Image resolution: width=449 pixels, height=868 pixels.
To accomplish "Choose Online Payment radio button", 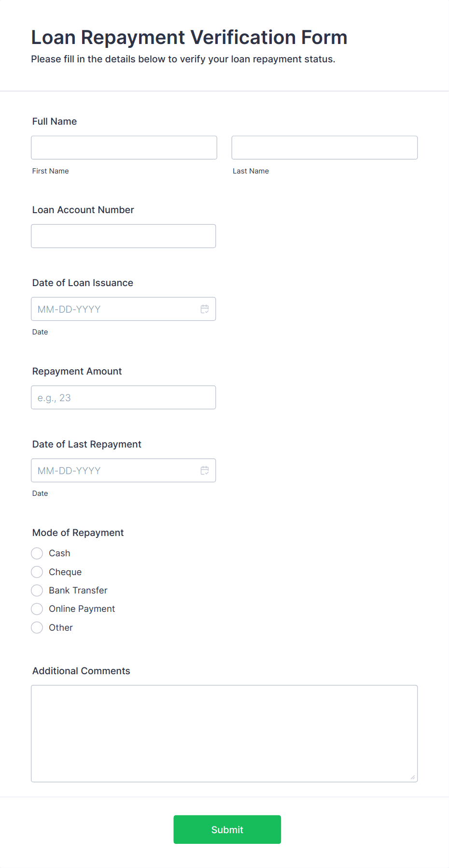I will pyautogui.click(x=37, y=609).
